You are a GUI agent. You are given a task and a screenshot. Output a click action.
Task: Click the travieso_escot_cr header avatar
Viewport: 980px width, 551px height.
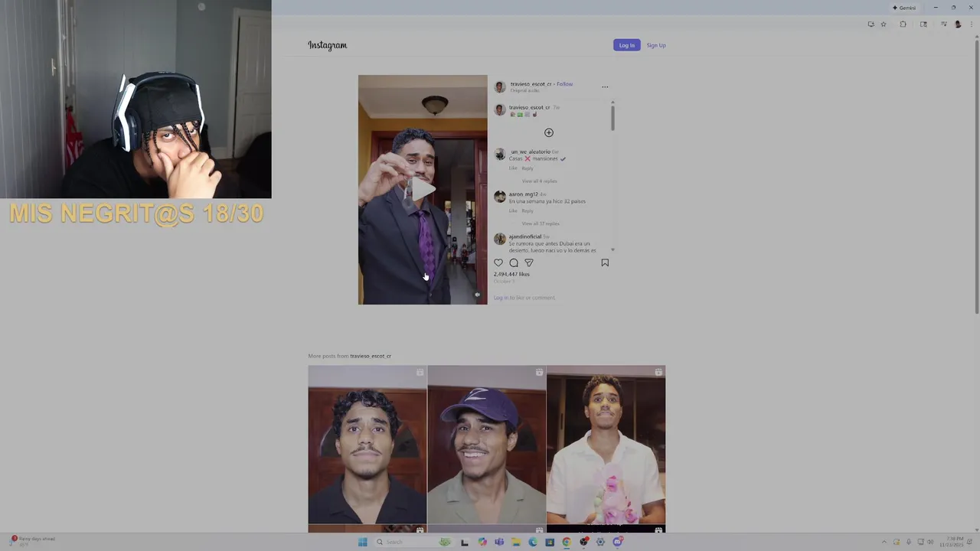[500, 86]
